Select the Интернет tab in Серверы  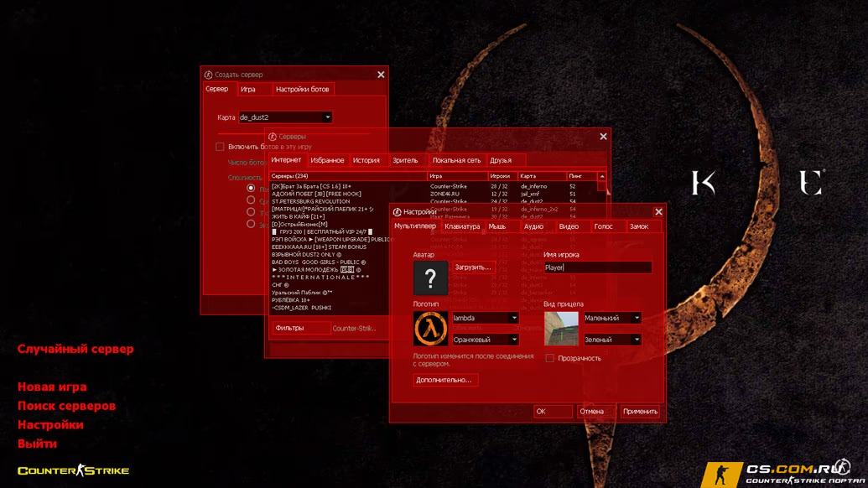[x=286, y=160]
